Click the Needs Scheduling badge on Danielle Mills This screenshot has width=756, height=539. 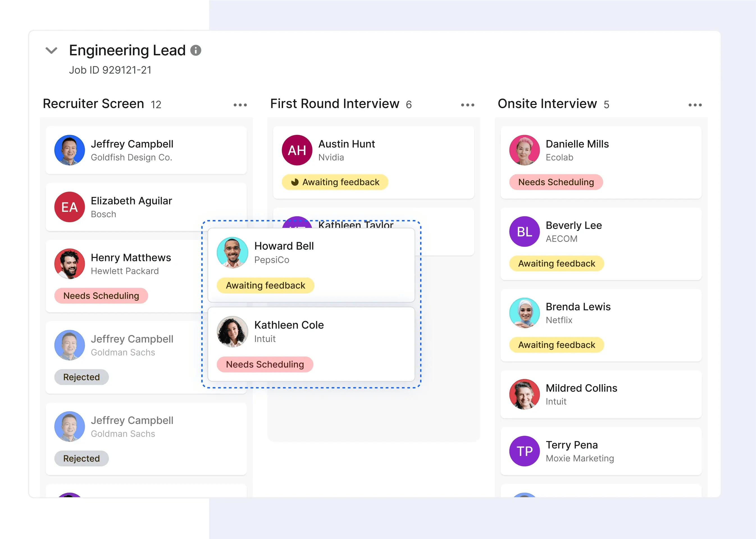pyautogui.click(x=556, y=182)
